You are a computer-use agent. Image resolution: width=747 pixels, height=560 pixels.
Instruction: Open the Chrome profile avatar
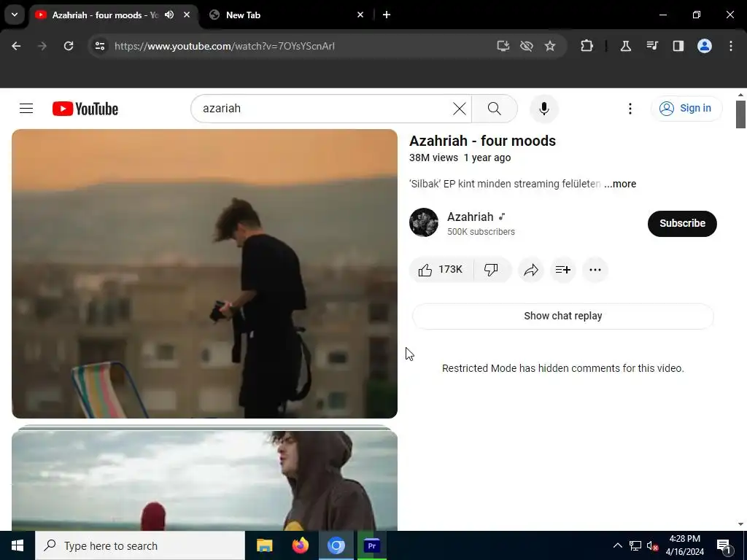(705, 46)
